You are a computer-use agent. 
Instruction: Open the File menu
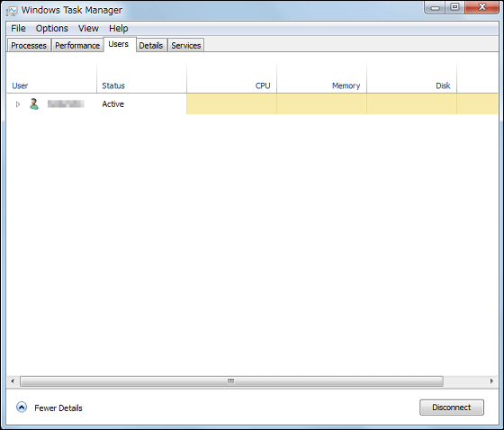click(18, 28)
